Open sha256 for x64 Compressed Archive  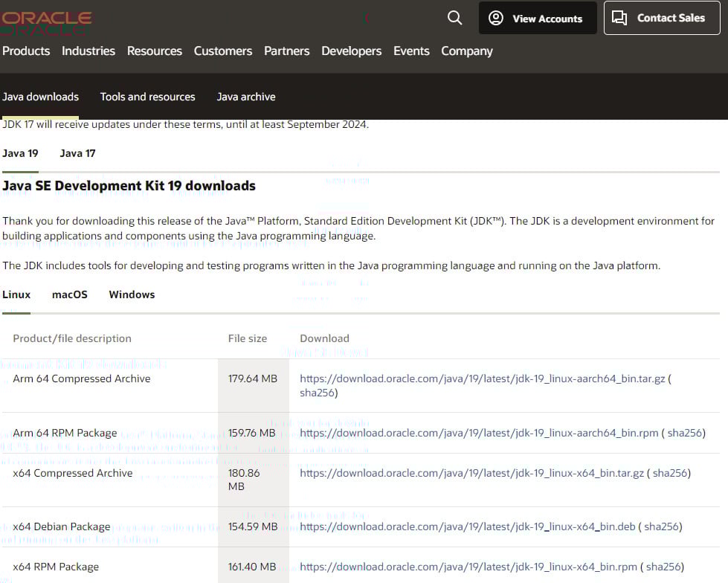(671, 473)
